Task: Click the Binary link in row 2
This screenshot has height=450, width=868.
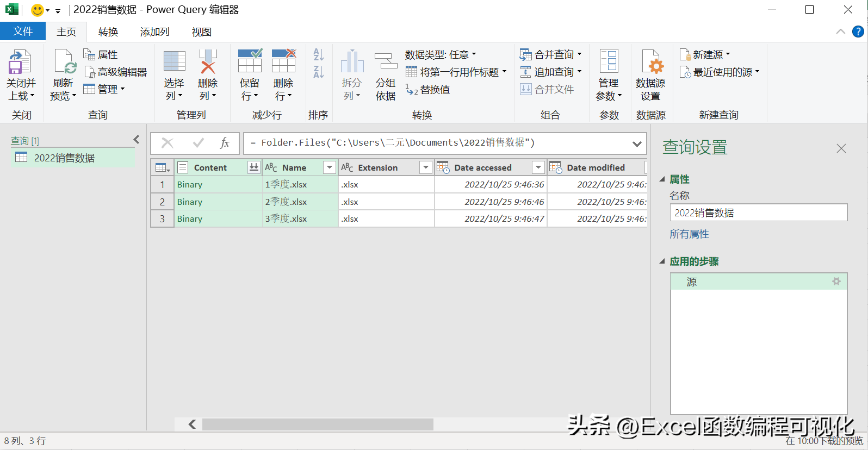Action: coord(190,202)
